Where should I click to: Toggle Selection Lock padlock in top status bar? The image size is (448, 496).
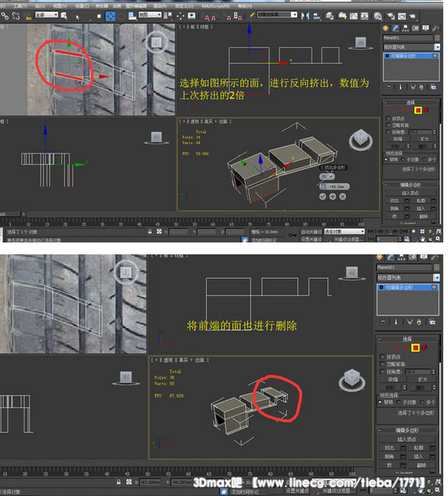point(150,231)
